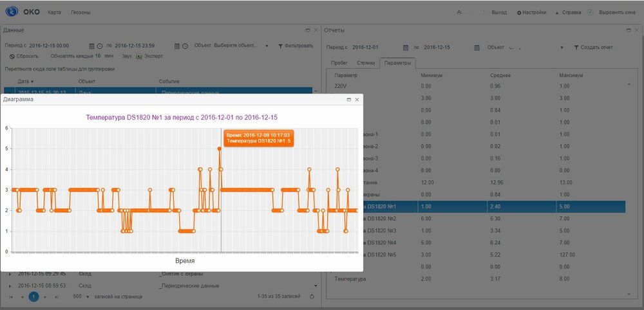Click the Создать отчет button
The height and width of the screenshot is (310, 644).
(594, 48)
